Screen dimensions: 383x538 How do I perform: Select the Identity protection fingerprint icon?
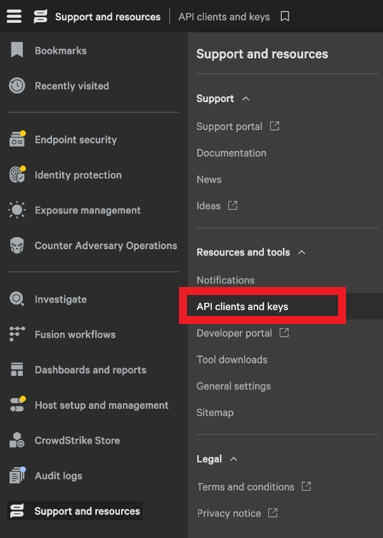(x=18, y=174)
